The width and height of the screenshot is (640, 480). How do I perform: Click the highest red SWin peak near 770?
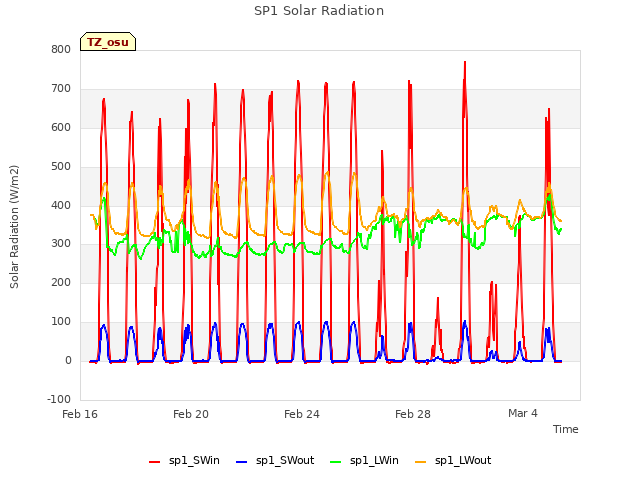(465, 62)
